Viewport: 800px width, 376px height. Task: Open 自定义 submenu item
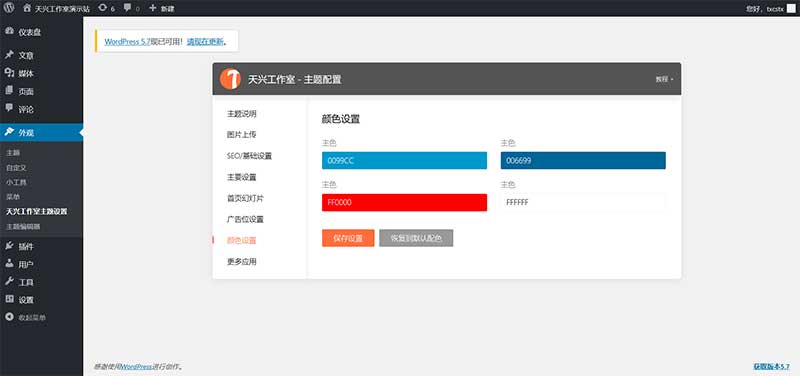pos(16,167)
